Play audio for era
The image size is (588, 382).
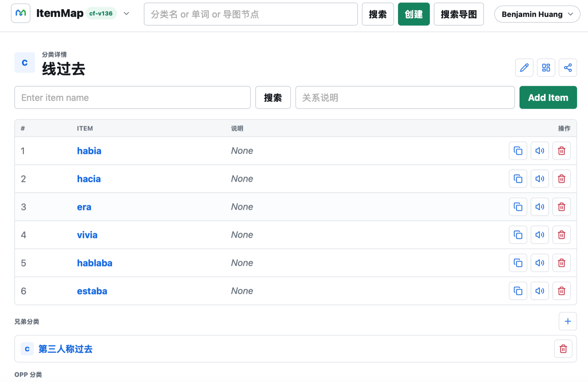[539, 207]
